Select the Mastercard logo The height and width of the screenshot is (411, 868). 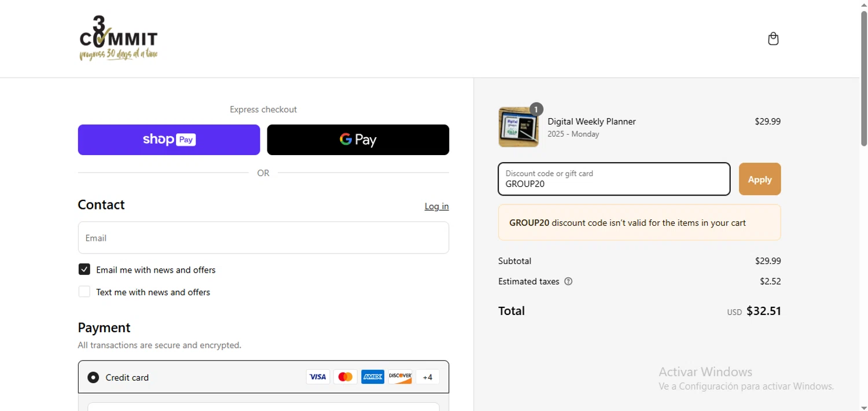click(345, 377)
